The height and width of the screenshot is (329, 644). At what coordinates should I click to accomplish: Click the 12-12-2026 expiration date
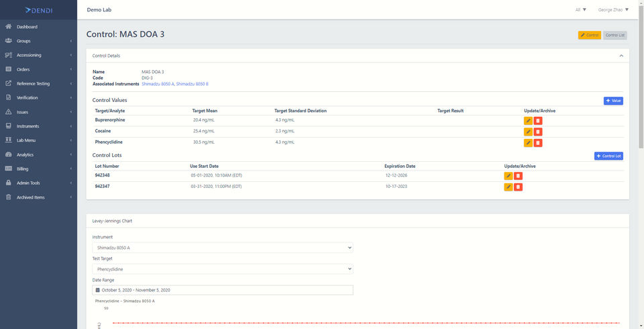(x=396, y=175)
